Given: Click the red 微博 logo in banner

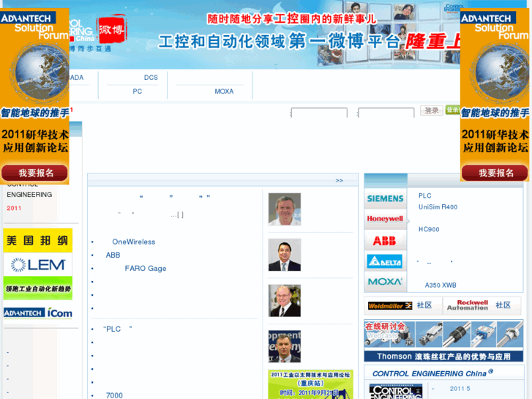Looking at the screenshot, I should pyautogui.click(x=111, y=29).
